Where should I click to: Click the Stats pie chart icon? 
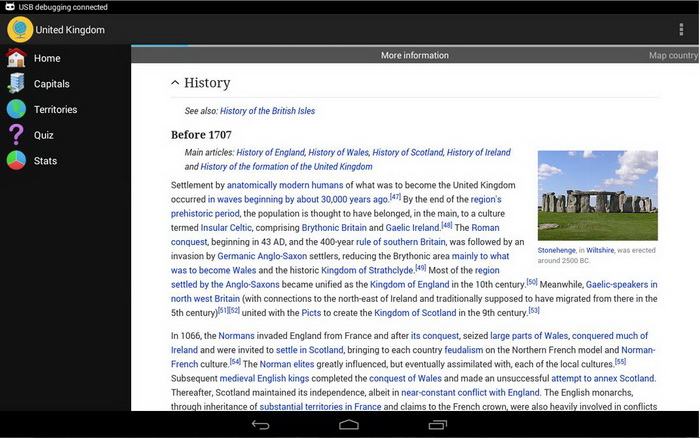coord(17,161)
